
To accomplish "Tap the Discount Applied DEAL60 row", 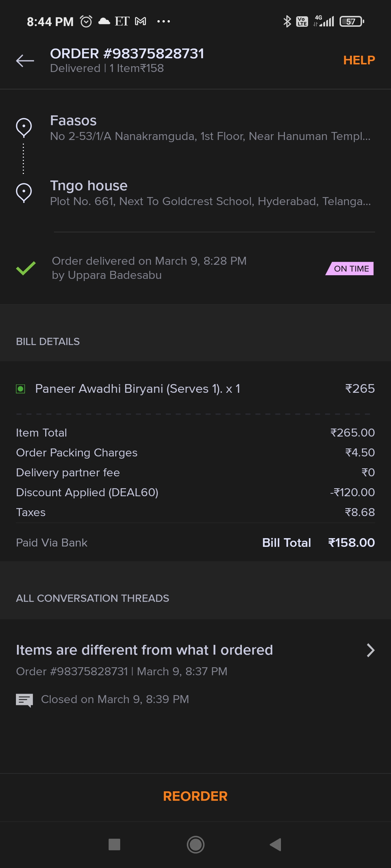I will 195,492.
